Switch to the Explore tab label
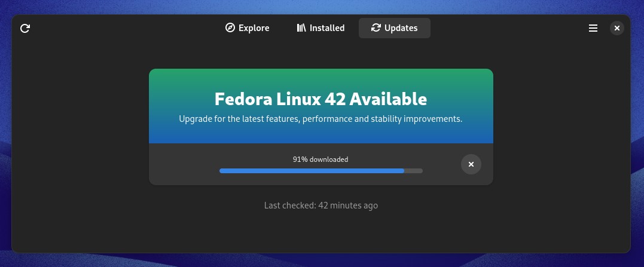Screen dimensions: 644x267 [254, 28]
